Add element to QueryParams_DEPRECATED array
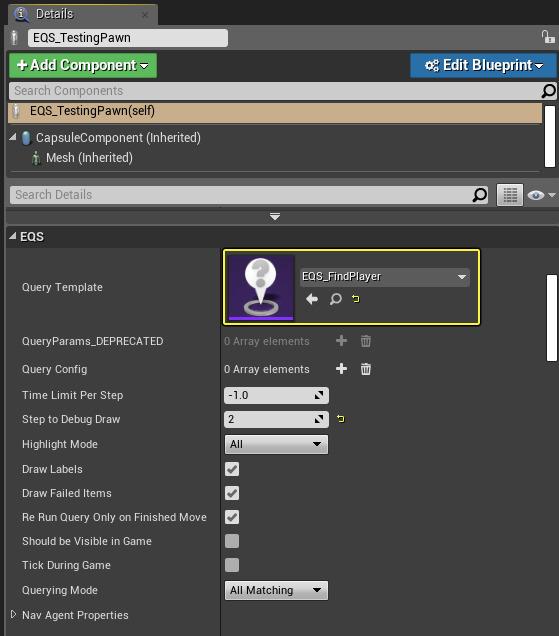 pos(342,341)
